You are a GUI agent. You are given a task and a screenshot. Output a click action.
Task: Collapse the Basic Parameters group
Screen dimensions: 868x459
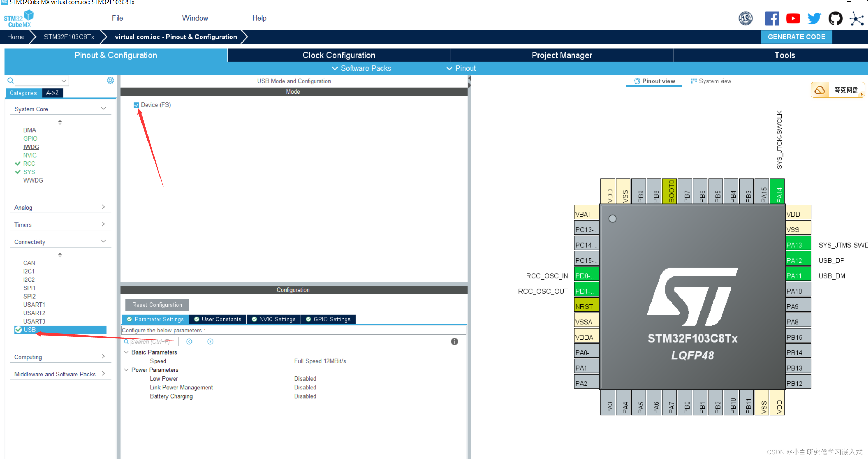pos(126,352)
